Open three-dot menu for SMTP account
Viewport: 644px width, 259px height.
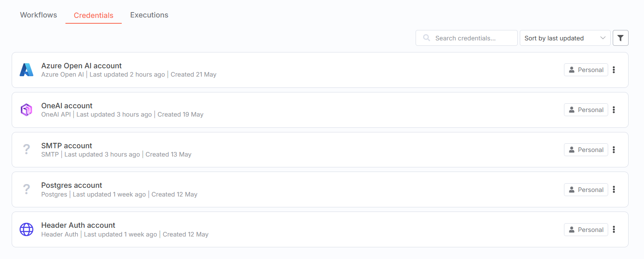pyautogui.click(x=614, y=149)
